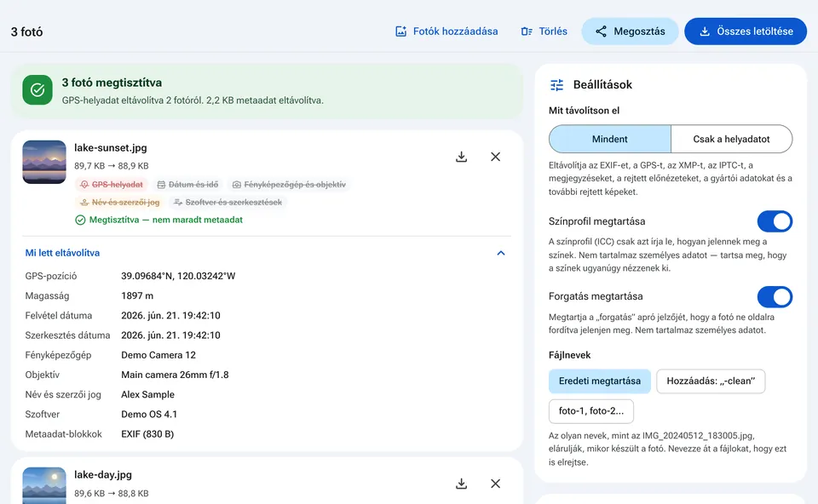Click the Beállítások sliders icon
Viewport: 818px width, 504px height.
(556, 85)
